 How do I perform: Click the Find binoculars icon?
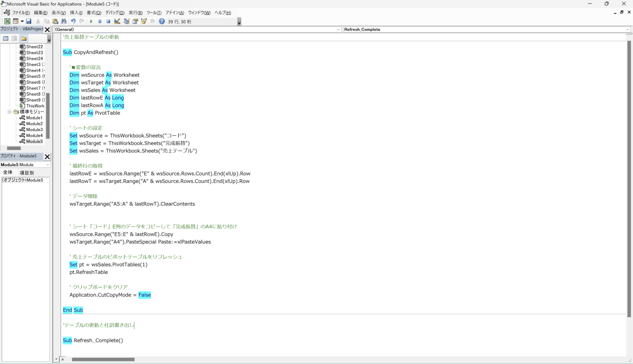(x=63, y=21)
